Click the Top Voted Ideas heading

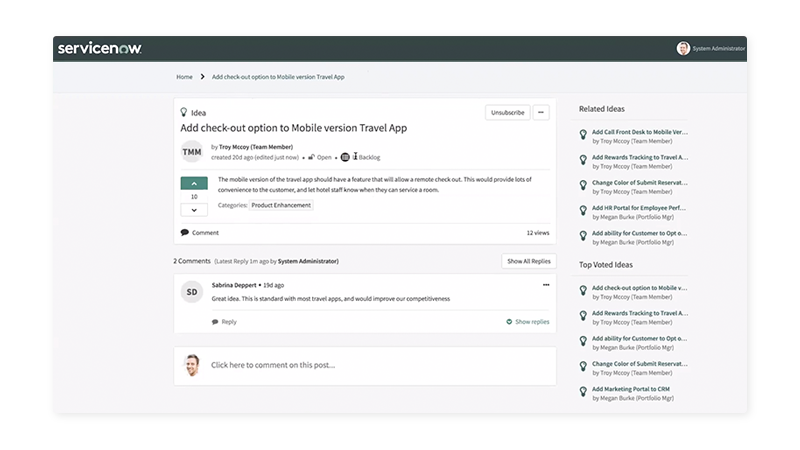point(606,265)
